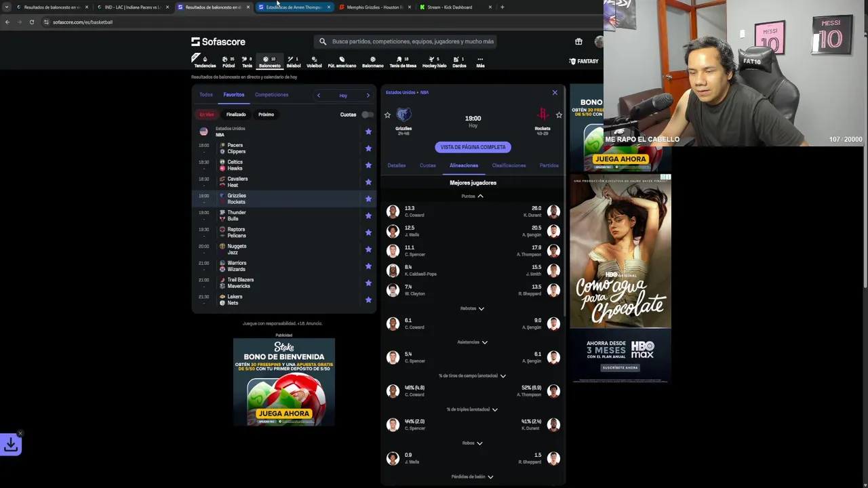The width and height of the screenshot is (868, 488).
Task: Toggle favorite star for Cavaliers vs Heat
Action: point(368,182)
